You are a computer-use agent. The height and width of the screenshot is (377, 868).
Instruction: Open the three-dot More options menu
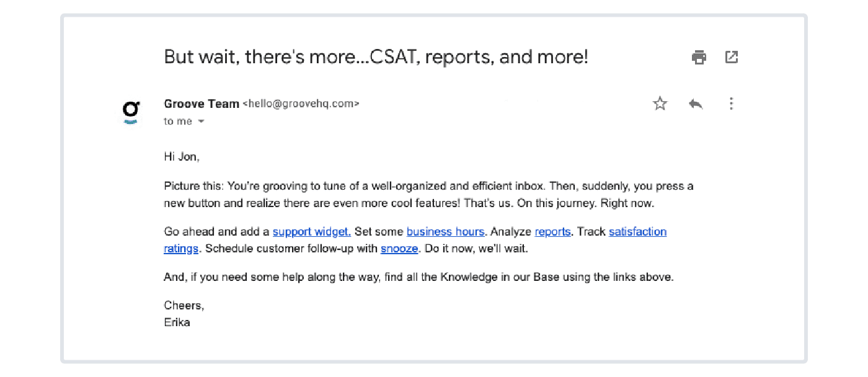[x=731, y=104]
